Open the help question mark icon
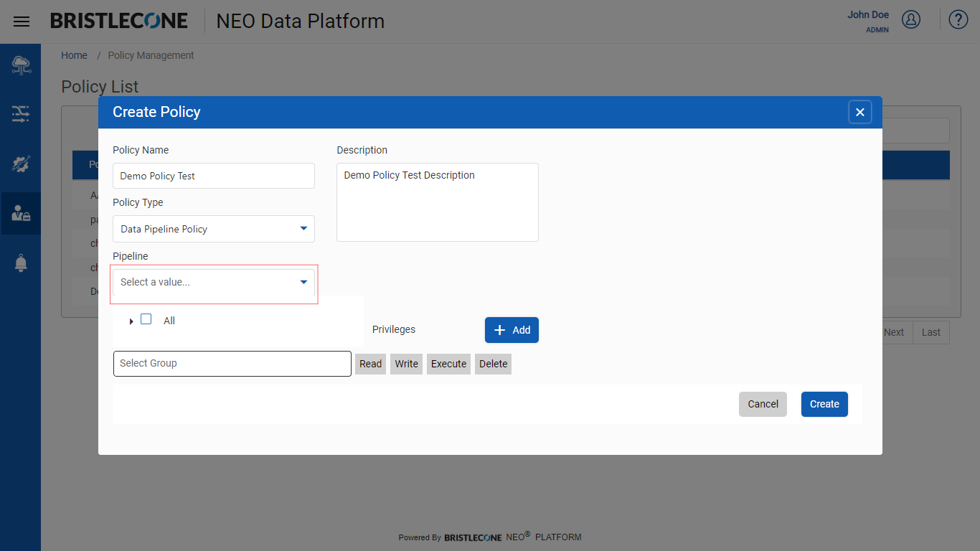The width and height of the screenshot is (980, 551). coord(958,19)
